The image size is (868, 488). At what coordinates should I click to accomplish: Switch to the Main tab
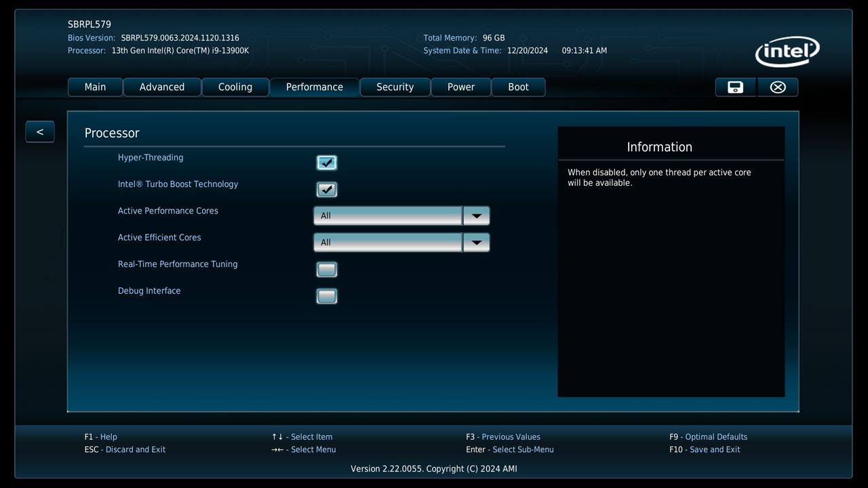point(95,87)
